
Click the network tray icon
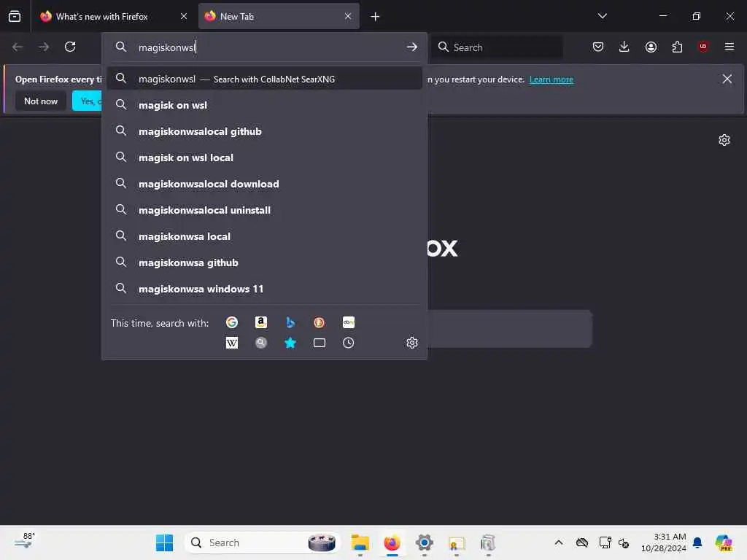pyautogui.click(x=605, y=542)
